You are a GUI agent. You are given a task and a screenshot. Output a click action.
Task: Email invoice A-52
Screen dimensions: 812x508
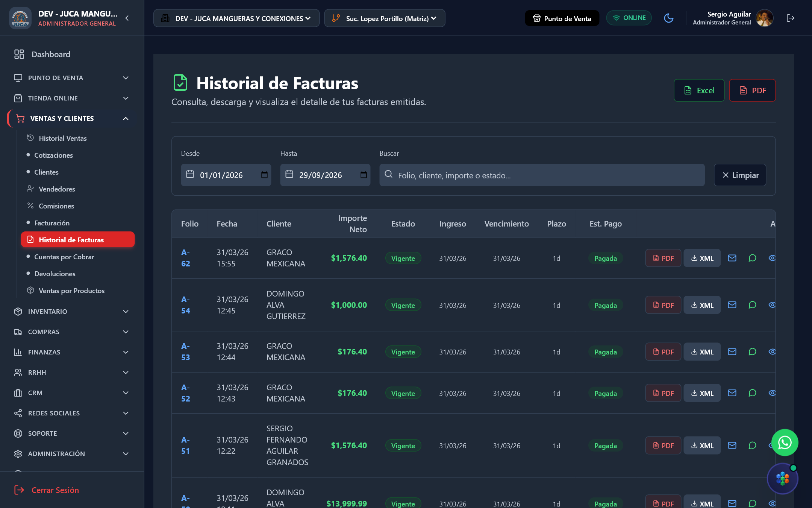click(732, 393)
